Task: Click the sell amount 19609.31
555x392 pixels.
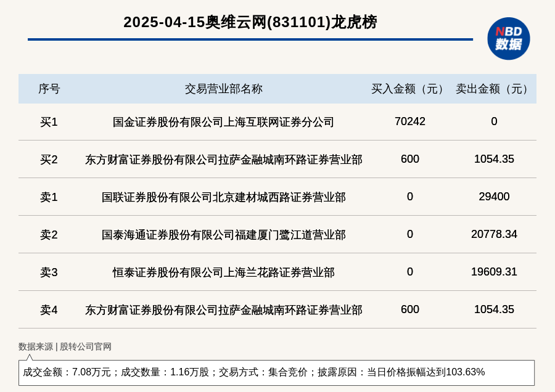Action: pos(494,271)
